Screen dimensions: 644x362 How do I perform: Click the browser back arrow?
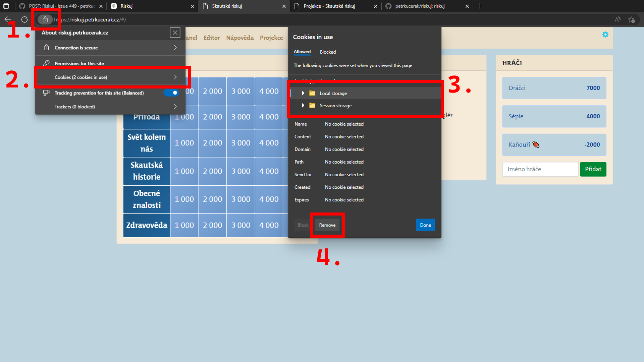8,20
